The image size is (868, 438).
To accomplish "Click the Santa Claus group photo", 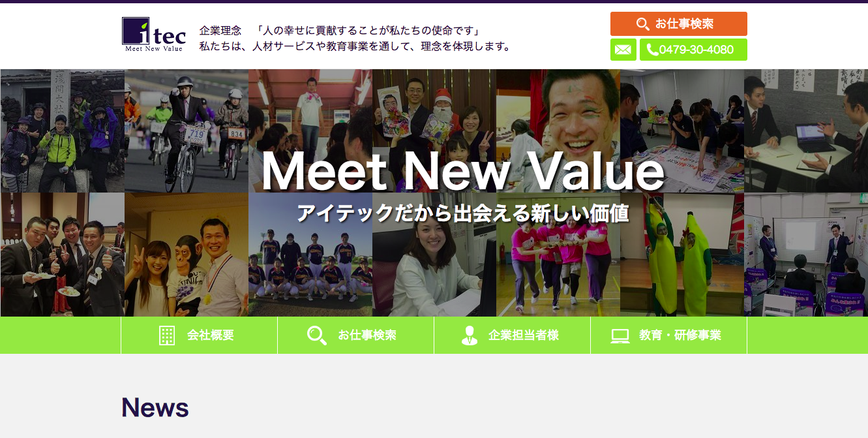I will [434, 131].
